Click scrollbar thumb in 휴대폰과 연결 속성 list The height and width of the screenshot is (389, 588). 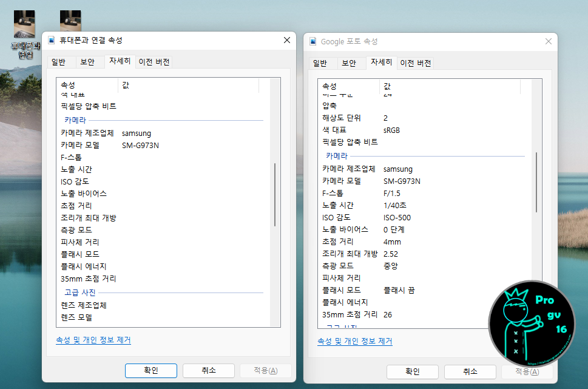[x=275, y=195]
